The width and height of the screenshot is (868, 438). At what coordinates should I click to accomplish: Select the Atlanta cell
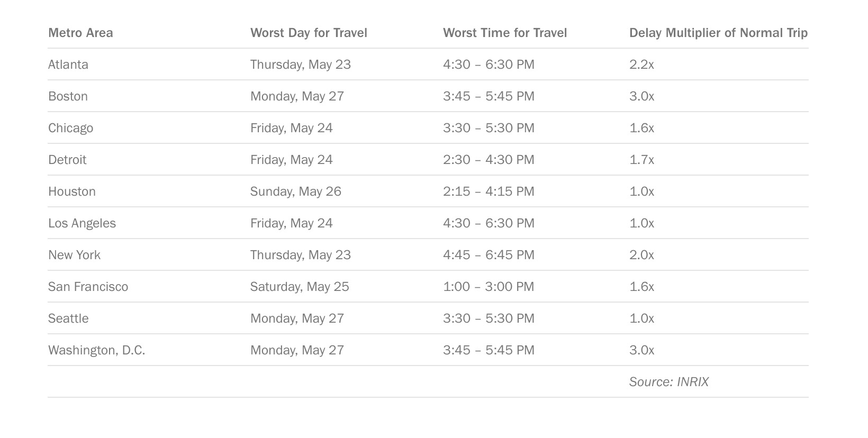[x=68, y=65]
